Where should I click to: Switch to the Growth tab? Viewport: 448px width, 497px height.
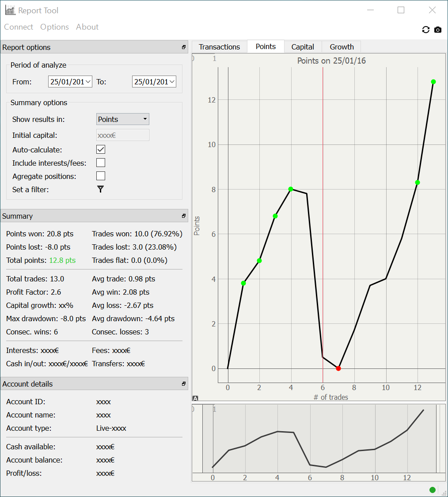click(x=342, y=47)
